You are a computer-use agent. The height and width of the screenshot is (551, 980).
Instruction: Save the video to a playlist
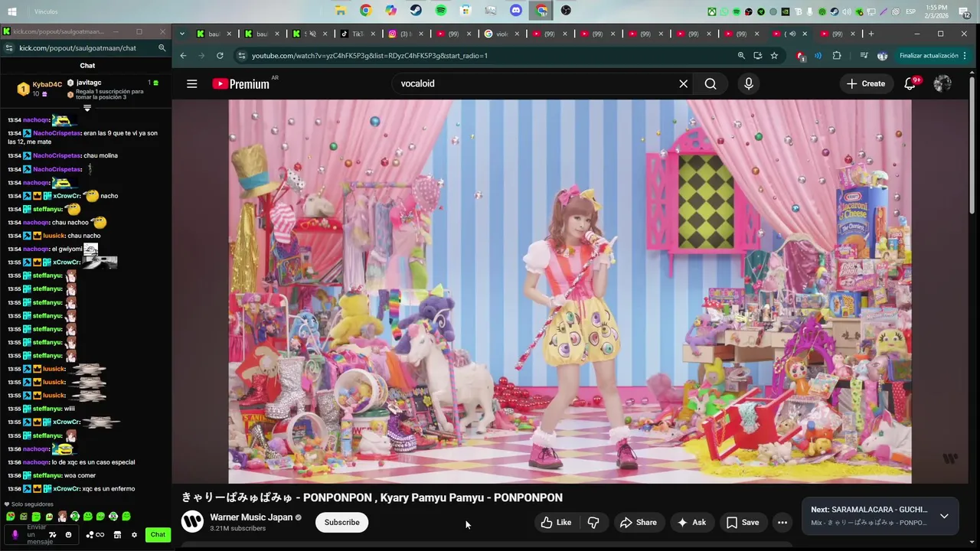pyautogui.click(x=743, y=523)
